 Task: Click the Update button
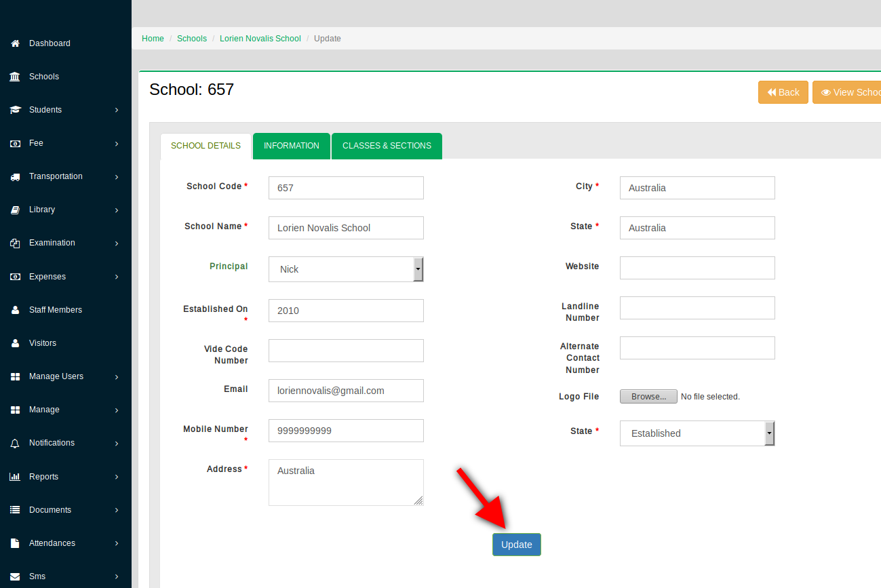point(517,545)
